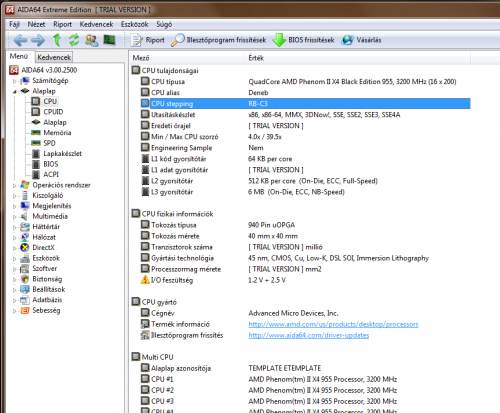Expand the Multimédia tree node

(14, 217)
